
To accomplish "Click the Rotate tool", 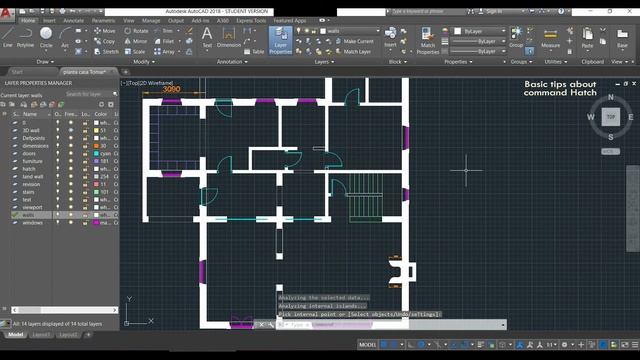I will [136, 31].
